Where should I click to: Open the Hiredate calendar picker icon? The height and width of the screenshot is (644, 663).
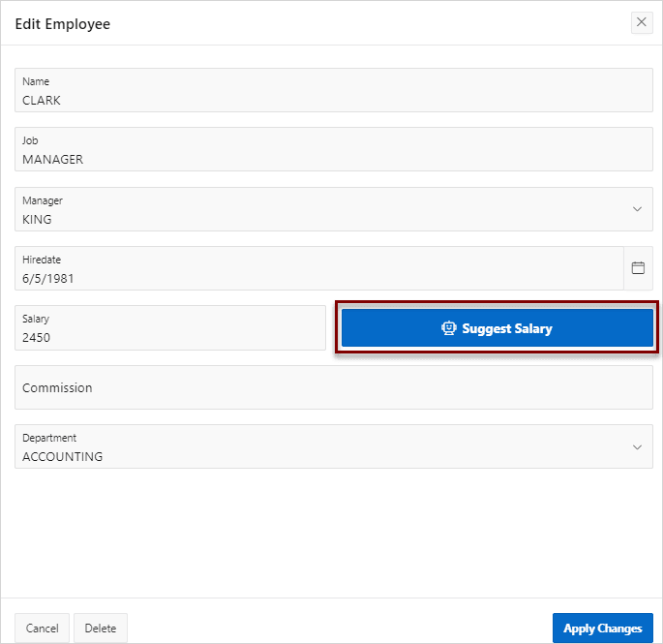[x=638, y=268]
